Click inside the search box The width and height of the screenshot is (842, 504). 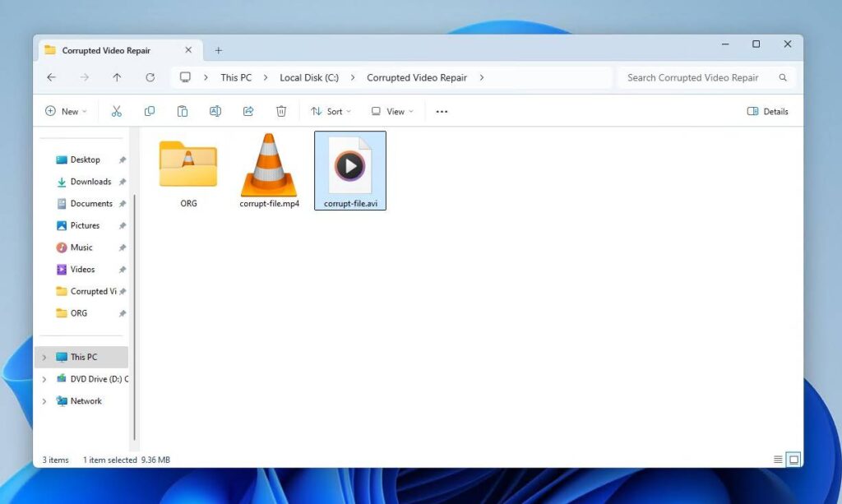pyautogui.click(x=703, y=77)
